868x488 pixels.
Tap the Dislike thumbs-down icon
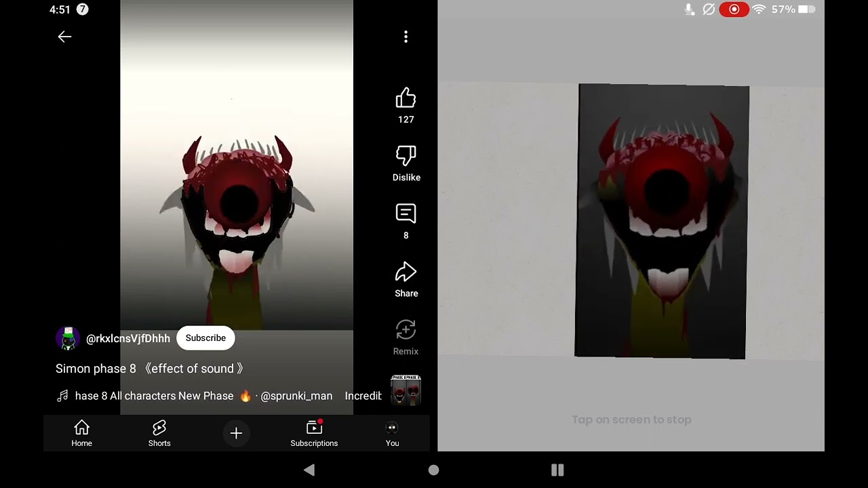[406, 156]
